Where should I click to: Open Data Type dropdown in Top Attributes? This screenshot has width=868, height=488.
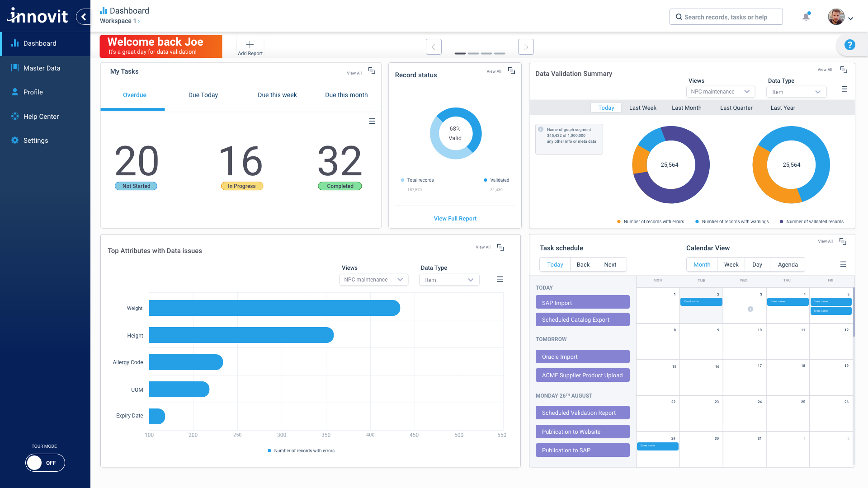pyautogui.click(x=449, y=280)
